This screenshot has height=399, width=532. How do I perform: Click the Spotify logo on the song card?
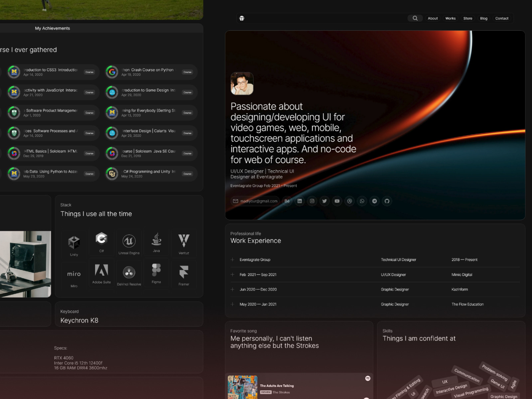pyautogui.click(x=368, y=378)
